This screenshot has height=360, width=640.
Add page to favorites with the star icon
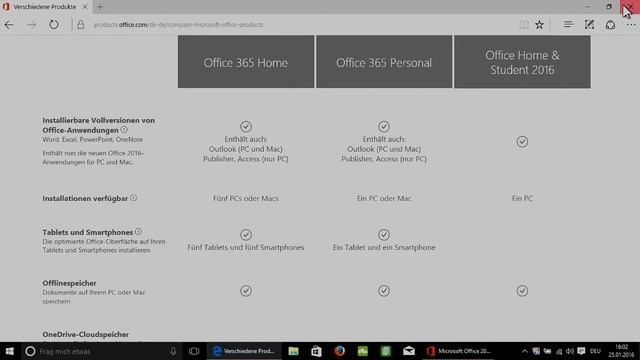pos(539,24)
